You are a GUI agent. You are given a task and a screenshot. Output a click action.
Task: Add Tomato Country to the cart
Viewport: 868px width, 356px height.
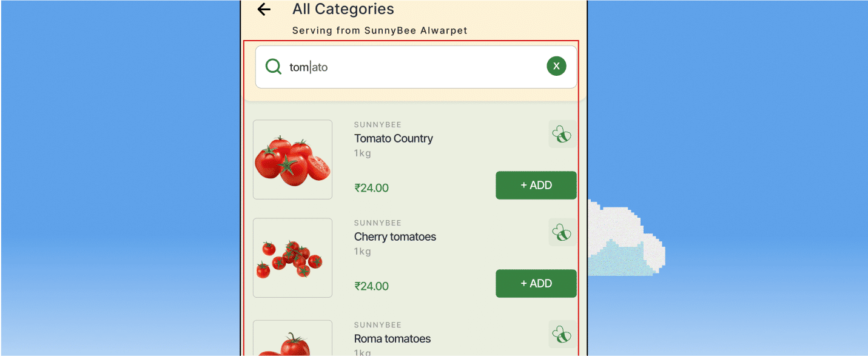[x=536, y=185]
